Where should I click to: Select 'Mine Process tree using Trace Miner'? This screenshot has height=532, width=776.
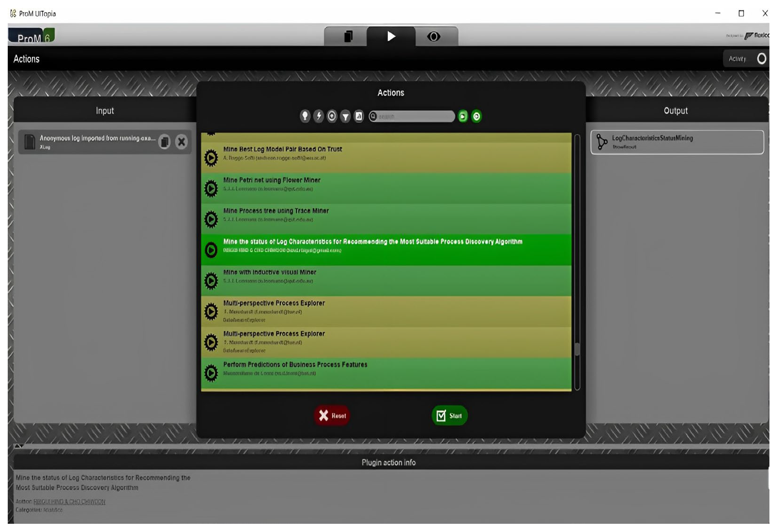[x=386, y=219]
